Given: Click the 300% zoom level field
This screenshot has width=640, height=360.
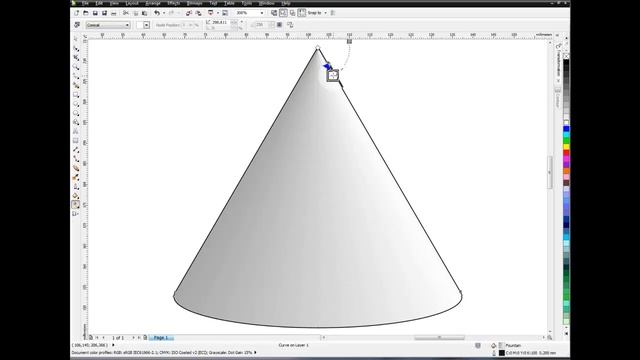Looking at the screenshot, I should (247, 13).
